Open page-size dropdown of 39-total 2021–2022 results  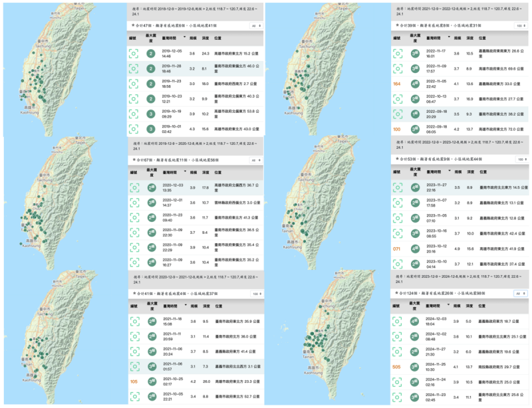[521, 26]
